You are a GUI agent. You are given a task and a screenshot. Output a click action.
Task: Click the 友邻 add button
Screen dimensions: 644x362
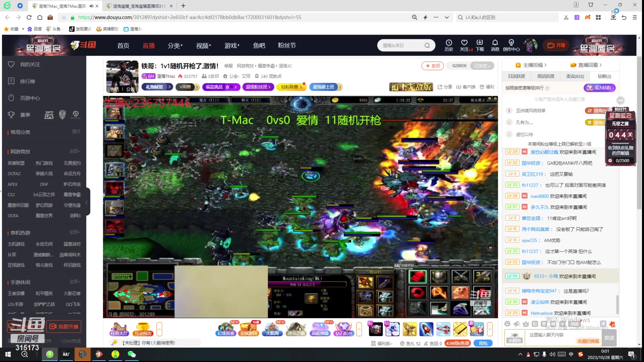433,66
